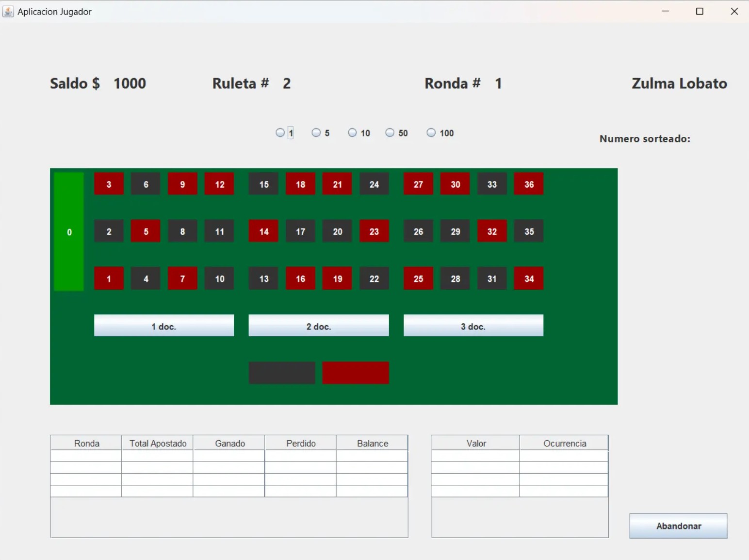Bet on the black color box

[282, 373]
